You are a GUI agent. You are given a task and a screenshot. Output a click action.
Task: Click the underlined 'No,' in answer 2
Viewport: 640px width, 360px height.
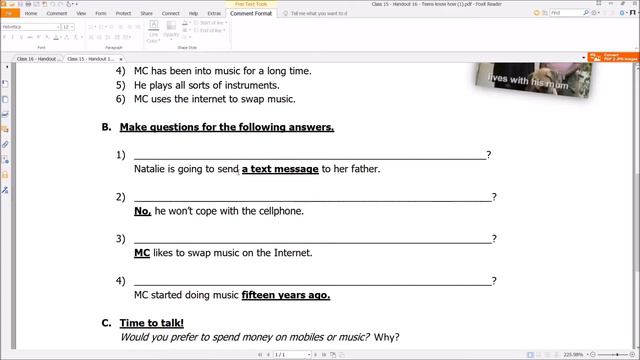point(142,211)
